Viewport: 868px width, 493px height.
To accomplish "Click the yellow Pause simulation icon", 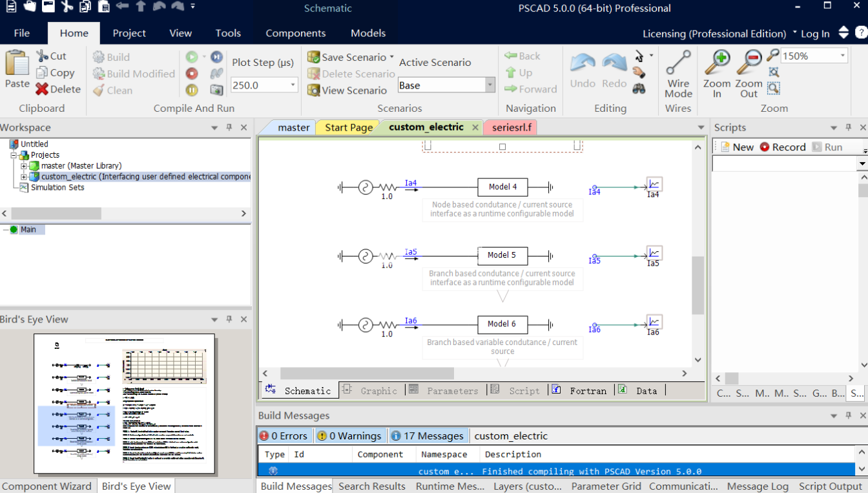I will tap(192, 90).
